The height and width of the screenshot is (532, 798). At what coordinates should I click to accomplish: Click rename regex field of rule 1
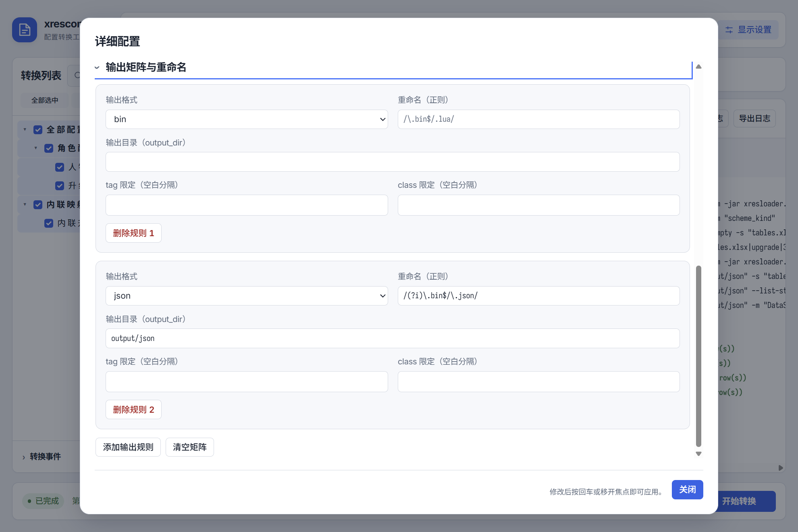coord(538,119)
